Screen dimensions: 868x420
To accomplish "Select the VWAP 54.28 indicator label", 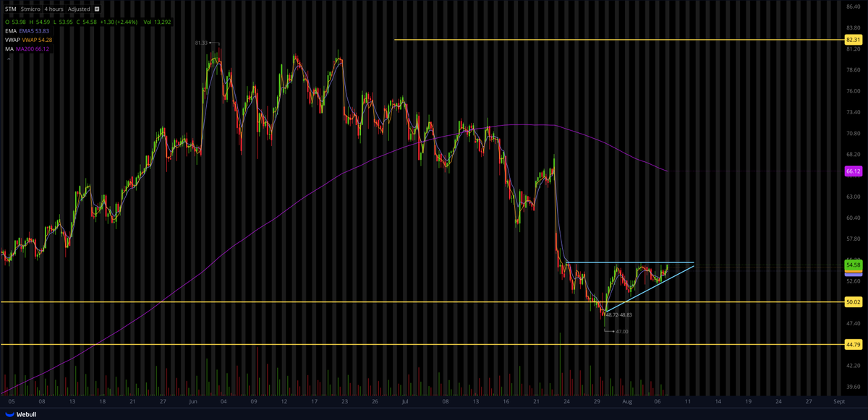I will (x=38, y=40).
